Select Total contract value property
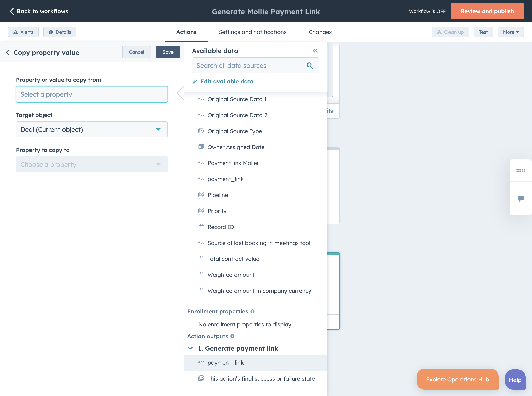Image resolution: width=532 pixels, height=396 pixels. coord(255,259)
